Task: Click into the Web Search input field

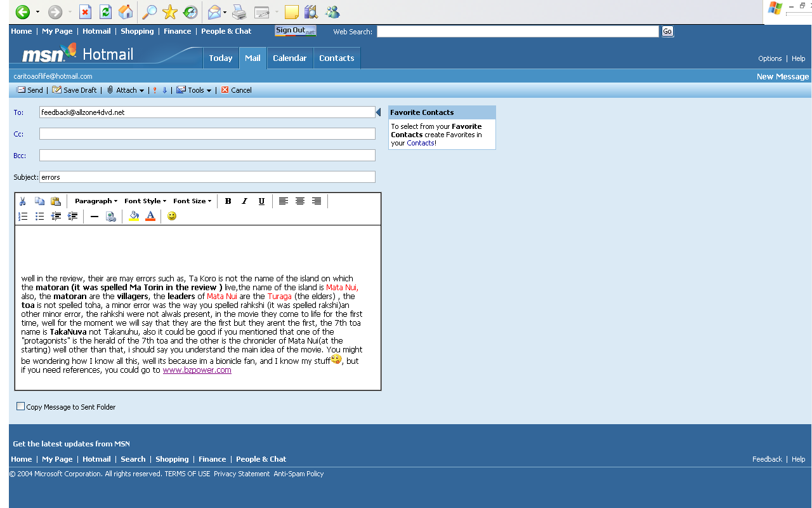Action: [x=518, y=31]
